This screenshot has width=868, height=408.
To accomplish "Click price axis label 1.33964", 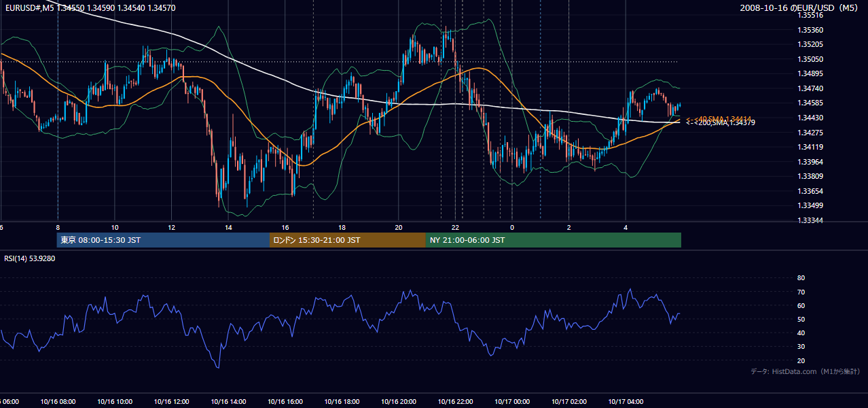I will (810, 162).
